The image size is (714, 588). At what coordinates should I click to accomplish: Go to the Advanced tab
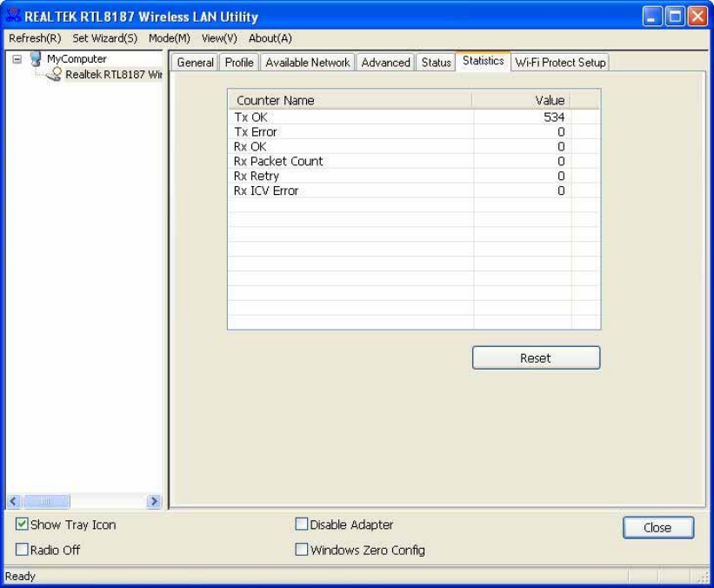(385, 63)
